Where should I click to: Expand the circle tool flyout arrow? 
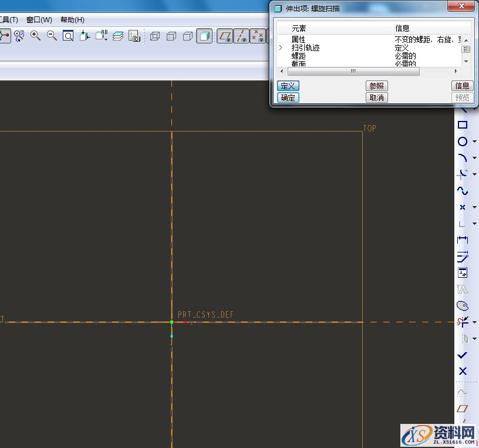474,142
